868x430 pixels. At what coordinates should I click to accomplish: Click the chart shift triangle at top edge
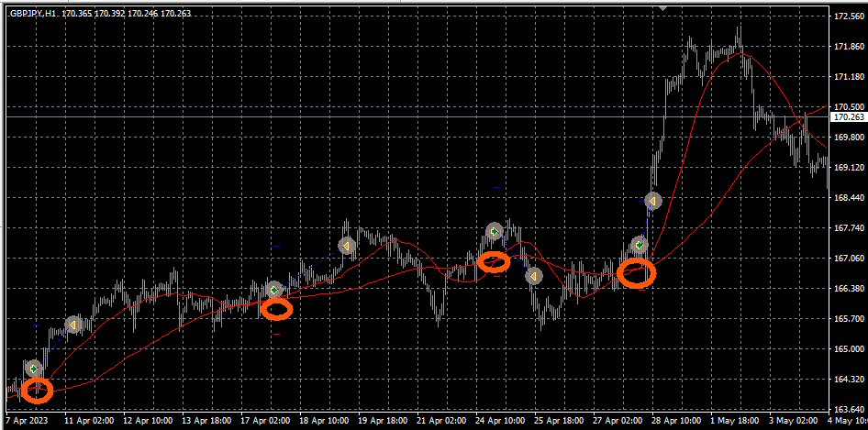click(662, 8)
